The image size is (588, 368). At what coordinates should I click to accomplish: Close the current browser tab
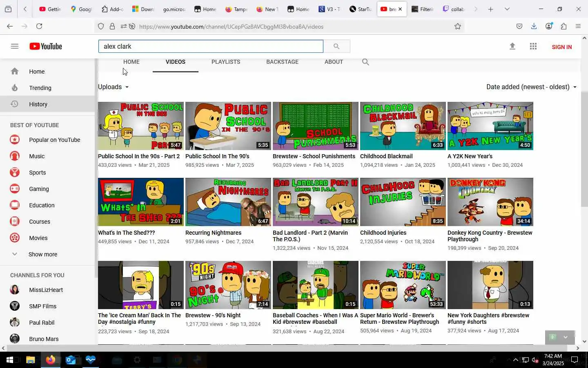[400, 9]
